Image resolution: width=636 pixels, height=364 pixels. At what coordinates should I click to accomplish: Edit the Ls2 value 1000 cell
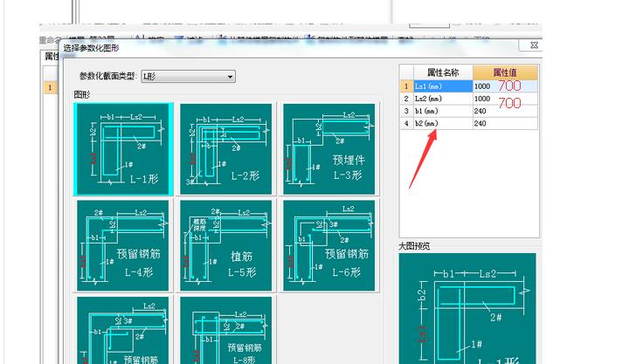point(505,99)
